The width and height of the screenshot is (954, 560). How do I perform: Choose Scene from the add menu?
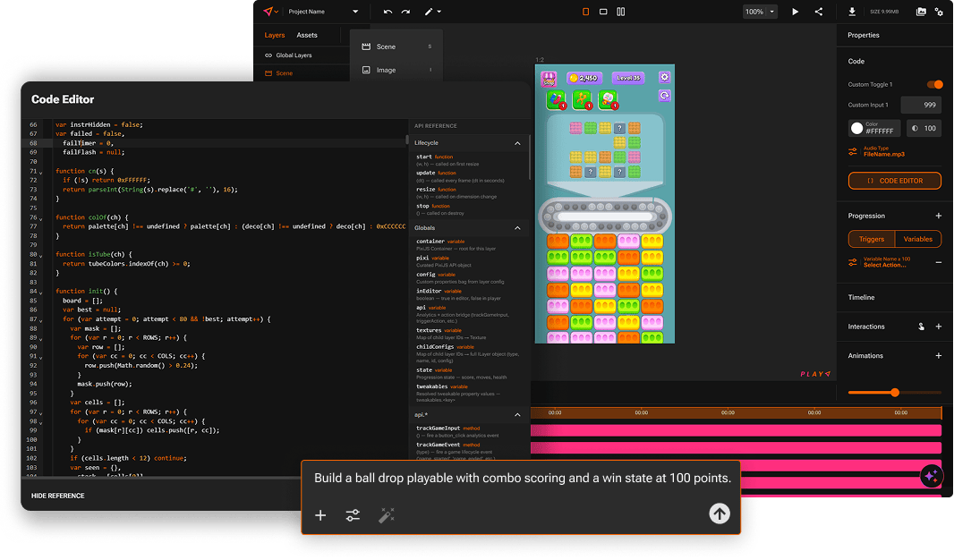(396, 47)
